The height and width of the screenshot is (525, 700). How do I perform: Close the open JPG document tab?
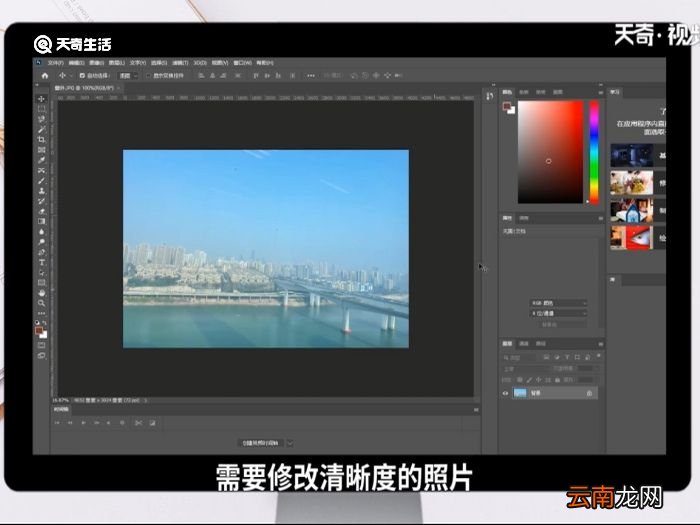118,88
